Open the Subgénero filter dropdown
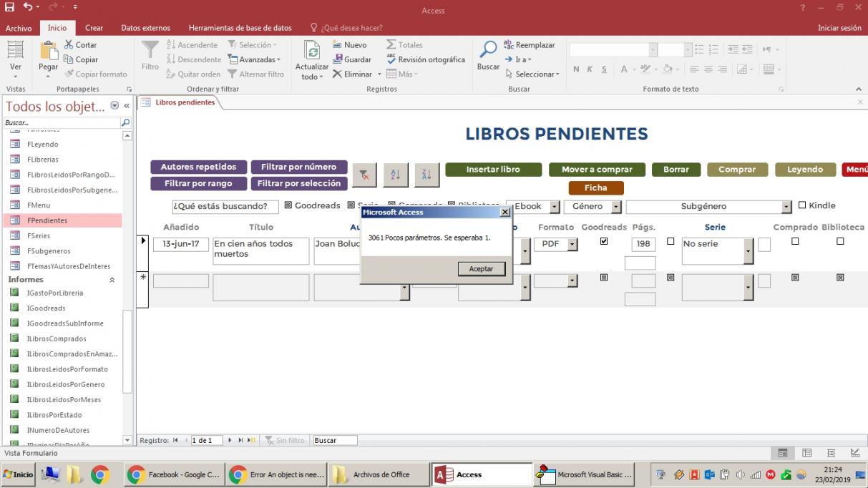 pos(787,207)
